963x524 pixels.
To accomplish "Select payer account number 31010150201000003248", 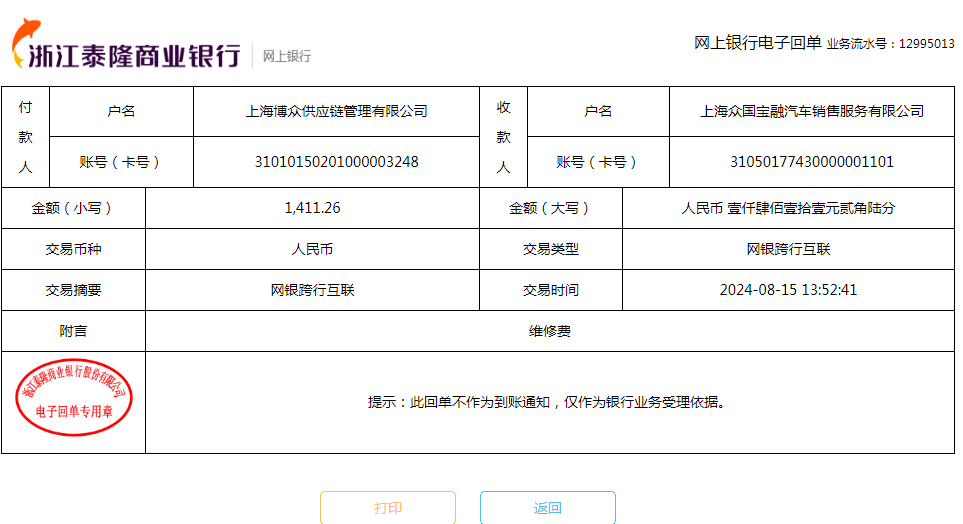I will pos(336,162).
